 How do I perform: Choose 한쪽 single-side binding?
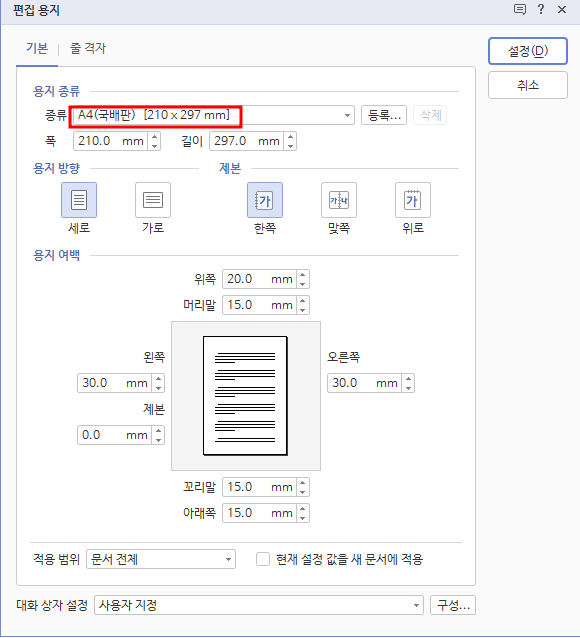point(265,200)
